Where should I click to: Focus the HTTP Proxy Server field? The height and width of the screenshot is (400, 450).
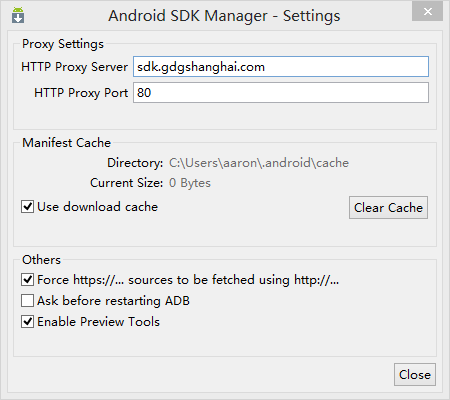[281, 67]
